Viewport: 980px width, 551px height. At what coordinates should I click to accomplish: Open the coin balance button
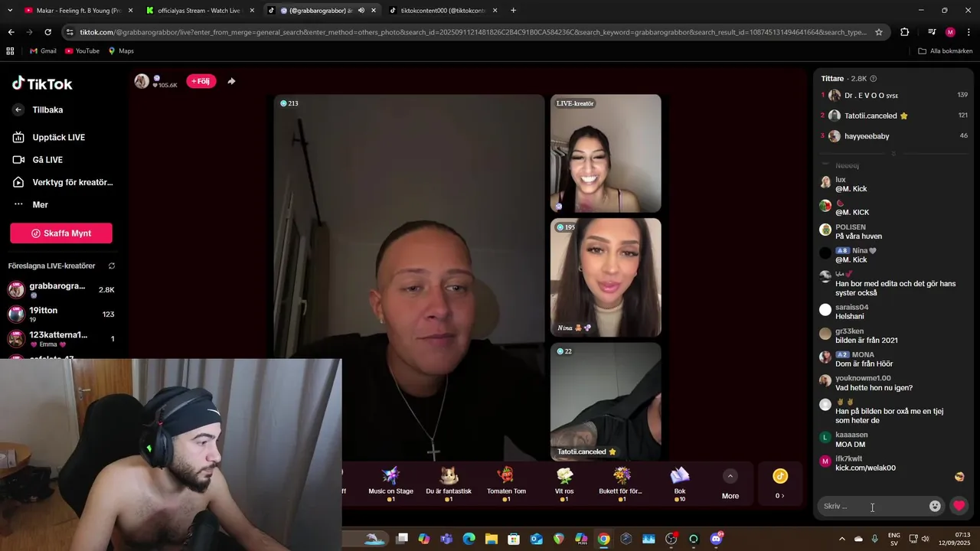click(779, 484)
